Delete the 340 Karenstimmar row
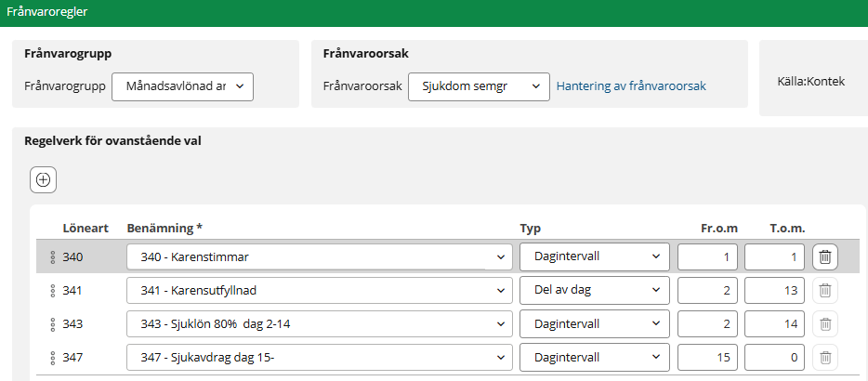 tap(825, 257)
